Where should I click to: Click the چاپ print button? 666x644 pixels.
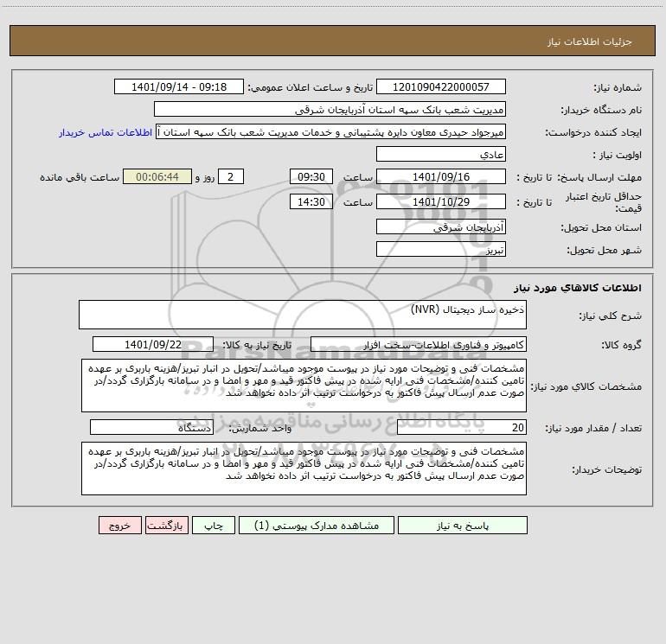point(214,525)
